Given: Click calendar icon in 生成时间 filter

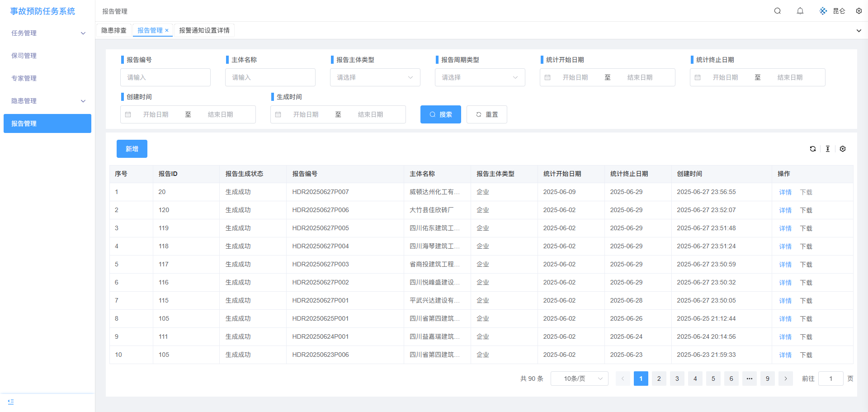Looking at the screenshot, I should point(278,114).
